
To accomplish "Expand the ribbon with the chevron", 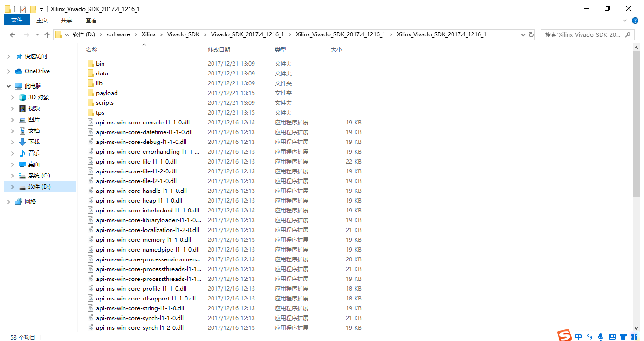I will coord(625,20).
